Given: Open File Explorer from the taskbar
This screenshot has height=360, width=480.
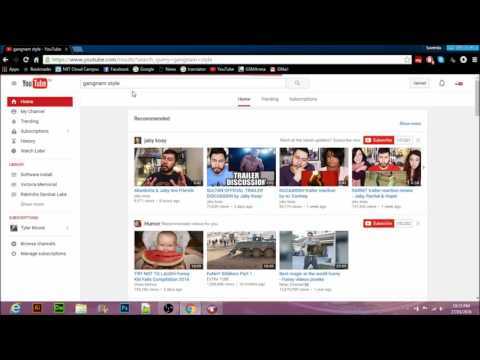Looking at the screenshot, I should tap(81, 309).
